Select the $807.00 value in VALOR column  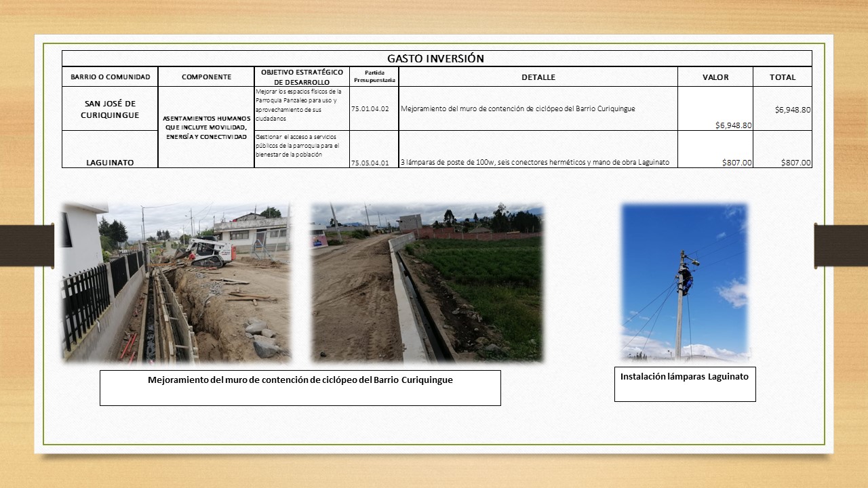tap(737, 163)
